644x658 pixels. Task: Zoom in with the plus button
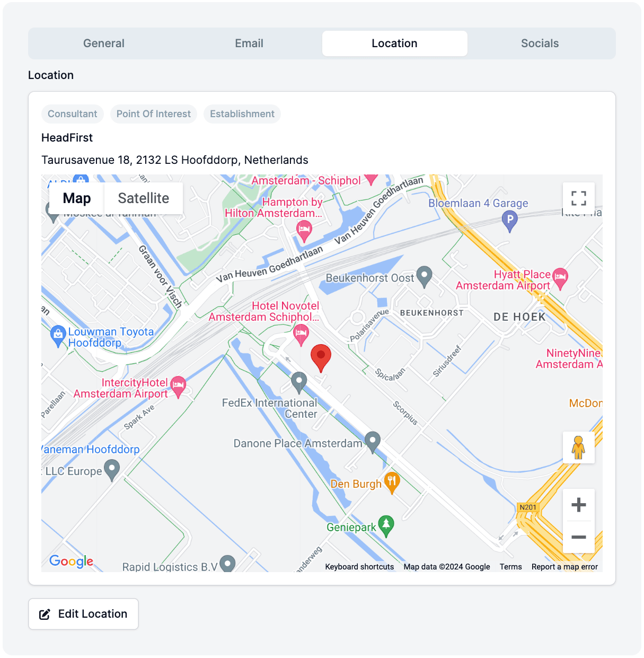[579, 505]
